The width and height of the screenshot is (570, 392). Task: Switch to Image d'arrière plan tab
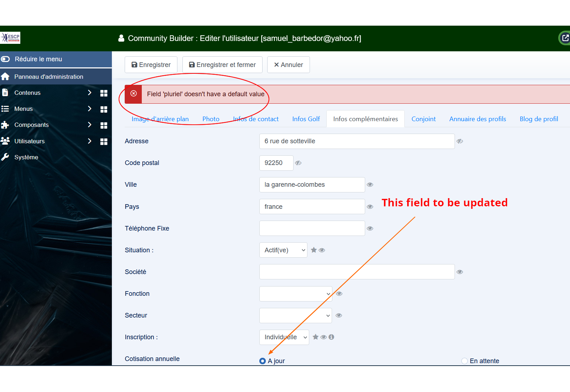160,119
